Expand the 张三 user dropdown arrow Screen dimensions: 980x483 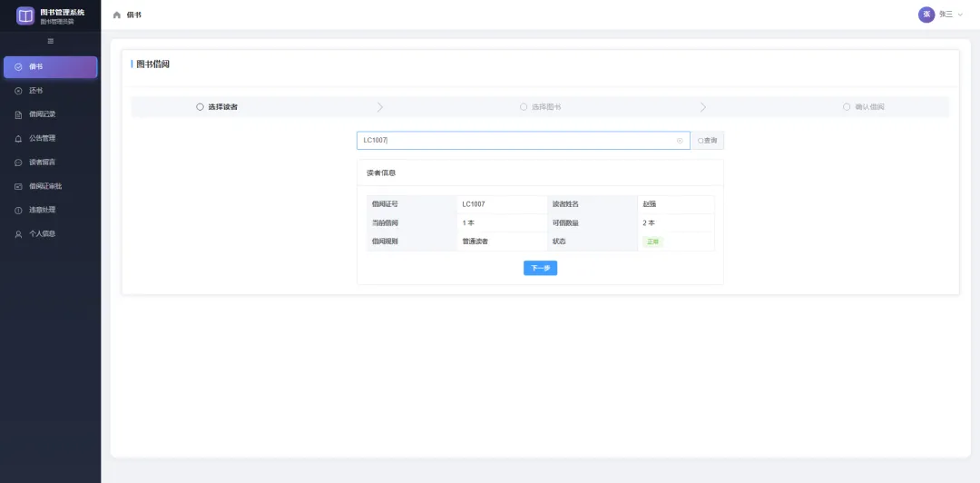(x=961, y=15)
